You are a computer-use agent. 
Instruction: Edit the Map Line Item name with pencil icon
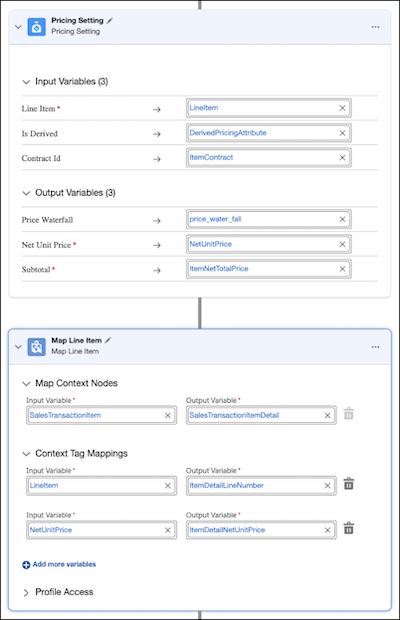[108, 340]
